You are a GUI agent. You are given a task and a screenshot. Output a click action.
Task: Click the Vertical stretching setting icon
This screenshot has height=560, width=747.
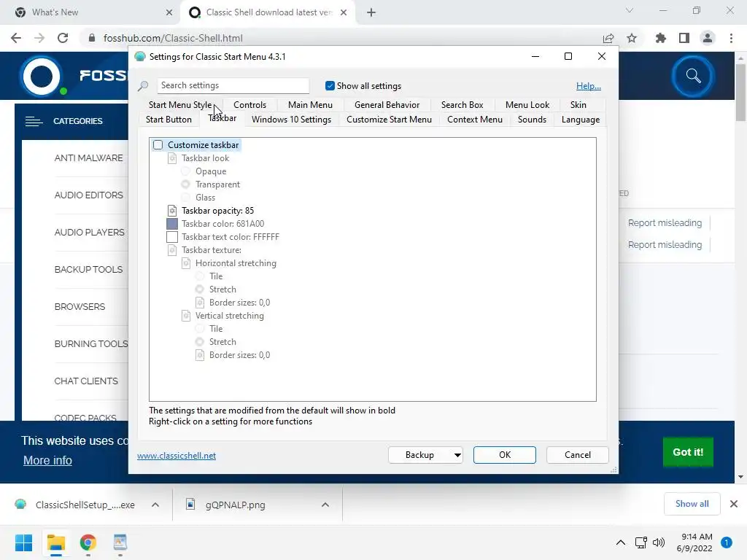point(186,316)
